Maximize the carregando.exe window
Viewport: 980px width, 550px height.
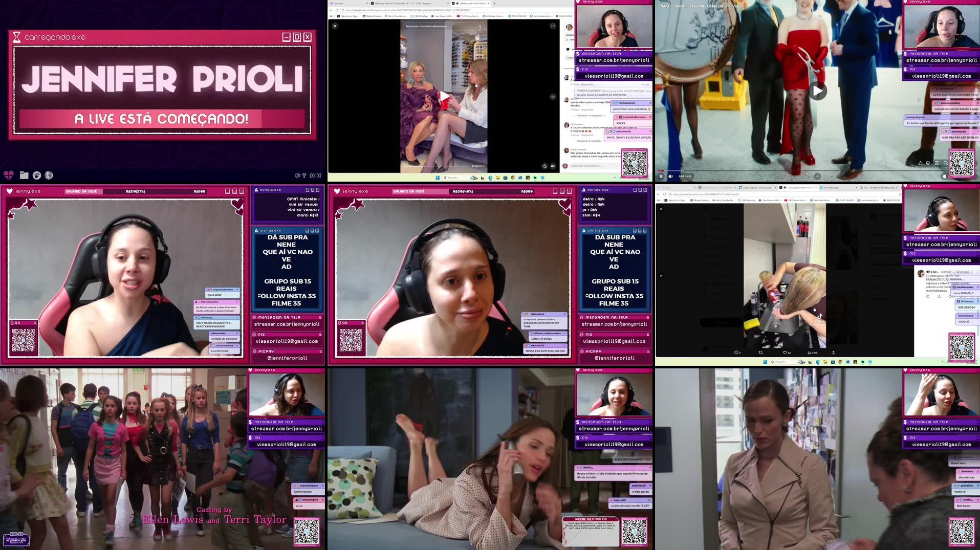pos(297,37)
